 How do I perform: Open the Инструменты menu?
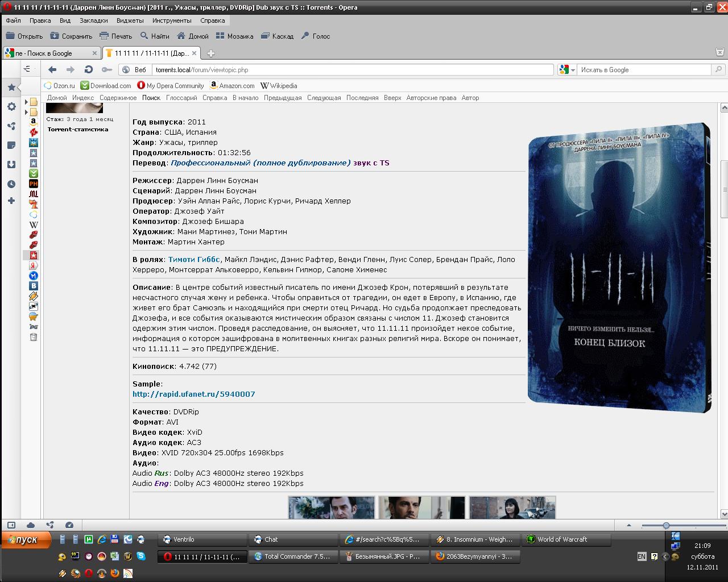tap(172, 20)
